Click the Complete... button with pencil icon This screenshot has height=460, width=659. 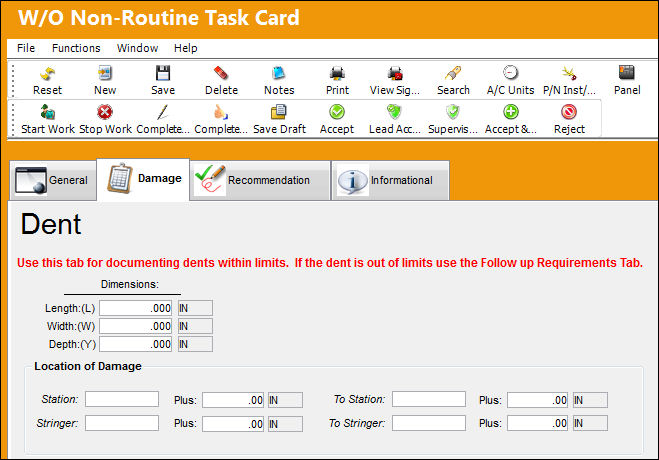point(163,119)
